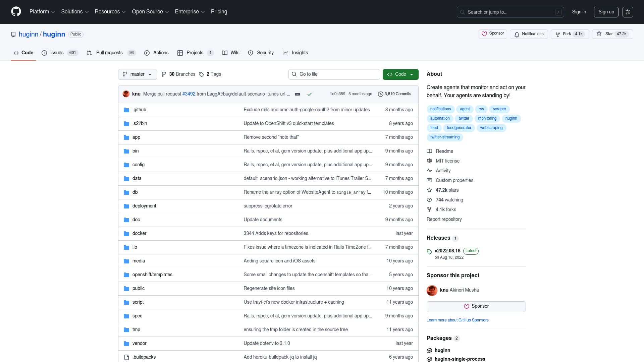Click commit hash 1e0c359
Image resolution: width=644 pixels, height=362 pixels.
pos(337,94)
